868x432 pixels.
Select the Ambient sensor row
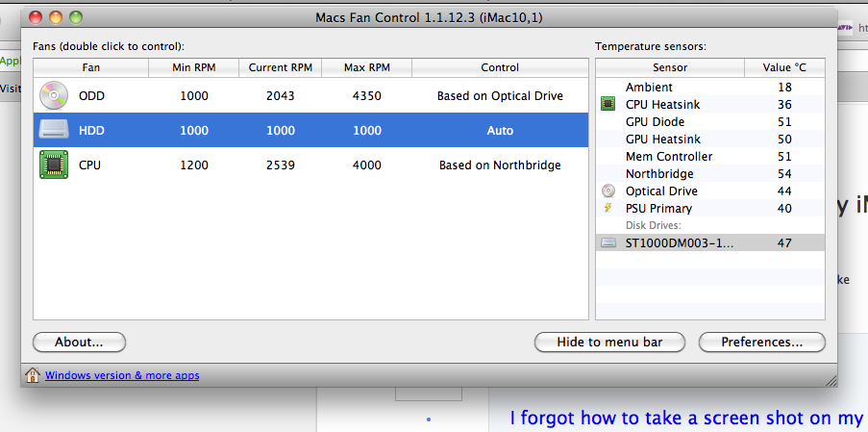point(710,87)
